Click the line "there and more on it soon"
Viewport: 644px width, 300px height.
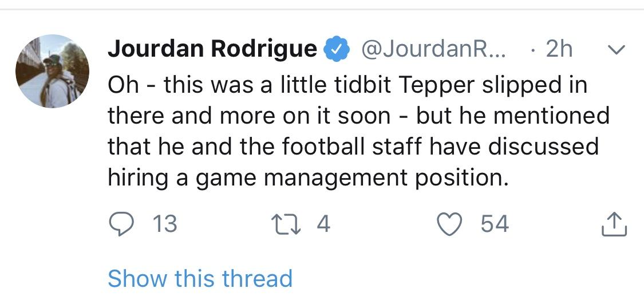pos(249,116)
